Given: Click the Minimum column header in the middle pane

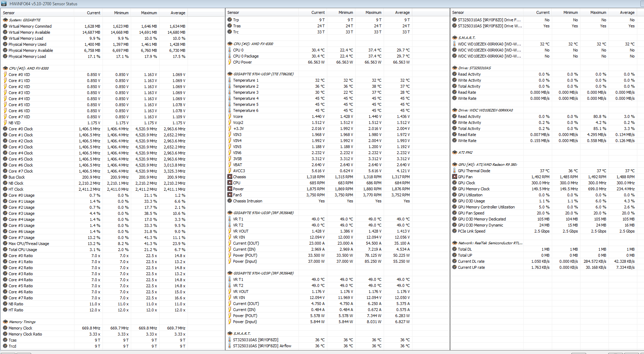Looking at the screenshot, I should [341, 12].
